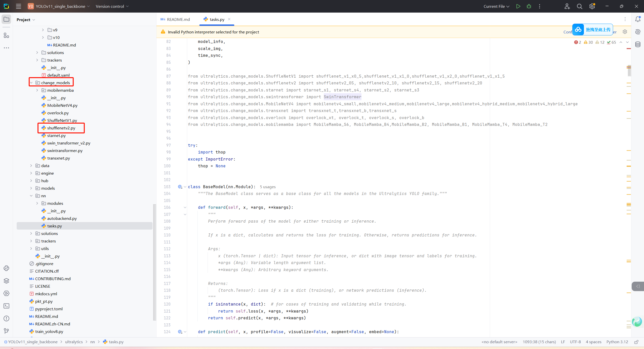Image resolution: width=644 pixels, height=349 pixels.
Task: Click the Python 3.12 interpreter in status bar
Action: 617,342
